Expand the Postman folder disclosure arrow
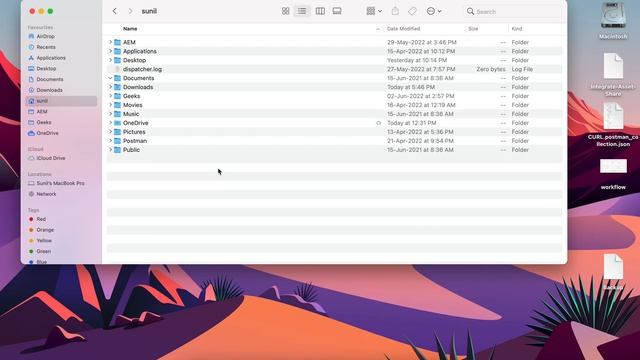The height and width of the screenshot is (360, 640). click(110, 141)
